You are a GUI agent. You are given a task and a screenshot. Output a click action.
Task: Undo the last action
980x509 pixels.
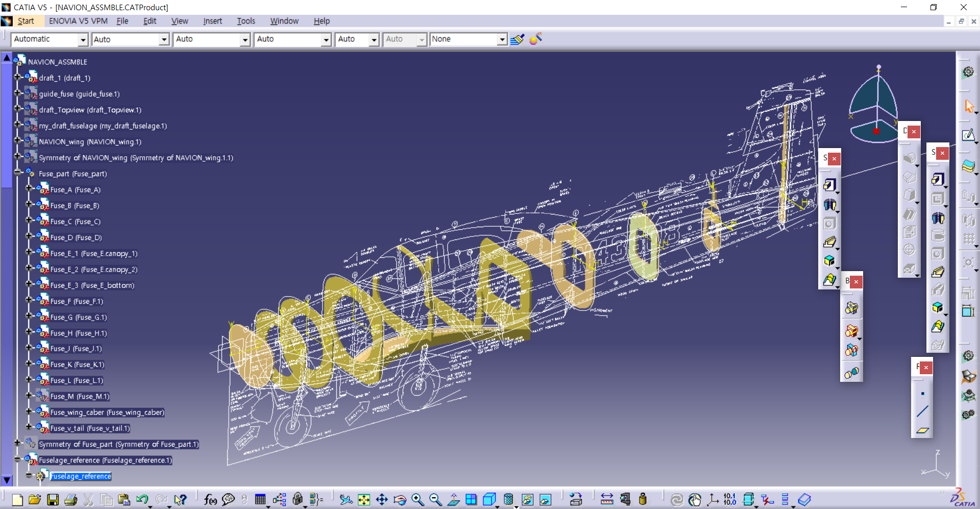[142, 500]
